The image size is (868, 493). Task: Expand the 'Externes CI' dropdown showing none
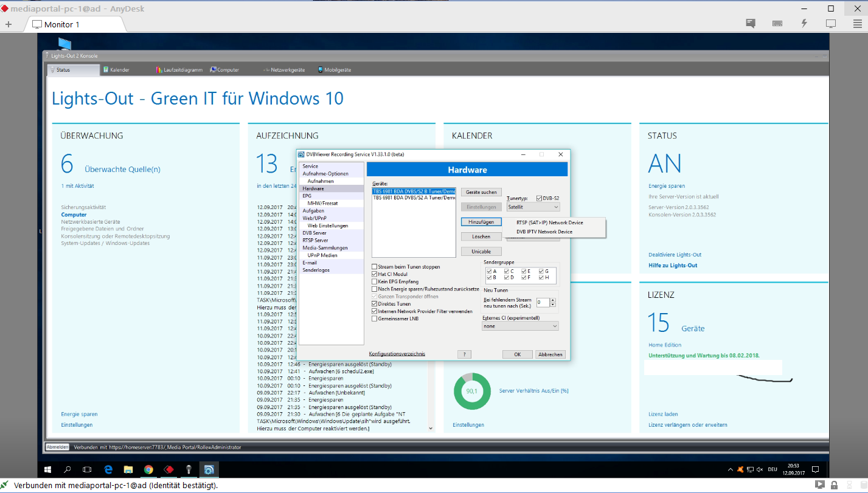pyautogui.click(x=519, y=326)
